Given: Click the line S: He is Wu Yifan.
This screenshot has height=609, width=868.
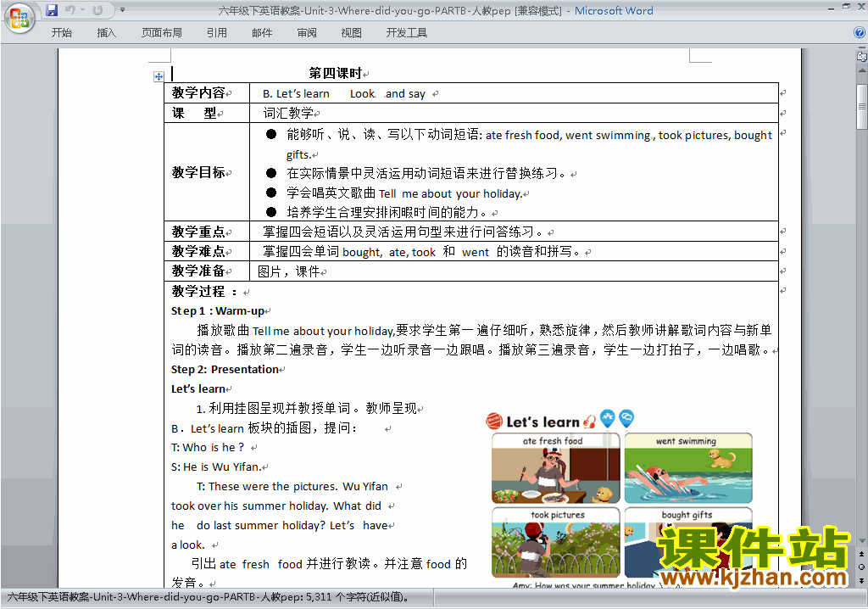Looking at the screenshot, I should pos(216,467).
